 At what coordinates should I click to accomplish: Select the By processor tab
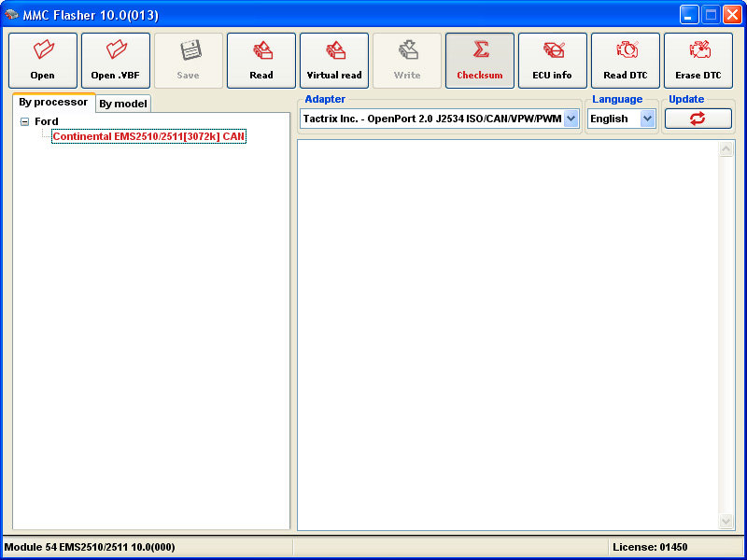coord(53,103)
